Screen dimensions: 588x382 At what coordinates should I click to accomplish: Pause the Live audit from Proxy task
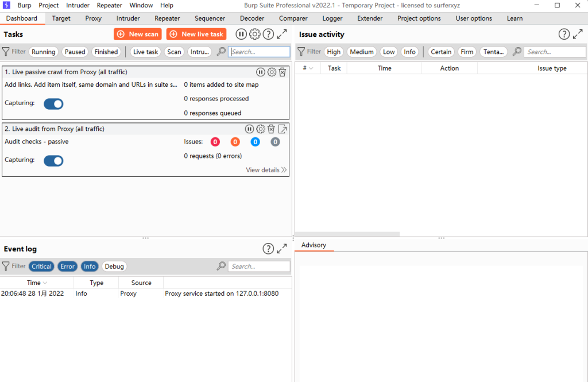tap(249, 129)
